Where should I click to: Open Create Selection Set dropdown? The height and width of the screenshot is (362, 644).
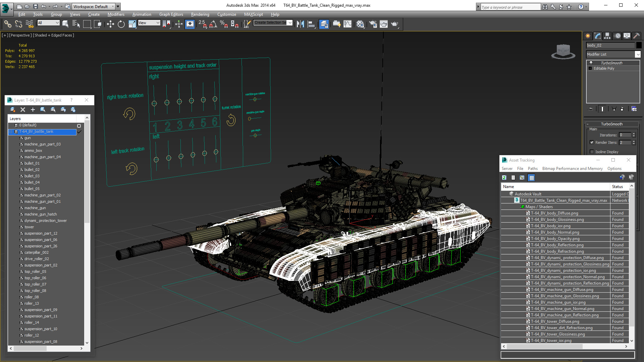click(x=273, y=23)
